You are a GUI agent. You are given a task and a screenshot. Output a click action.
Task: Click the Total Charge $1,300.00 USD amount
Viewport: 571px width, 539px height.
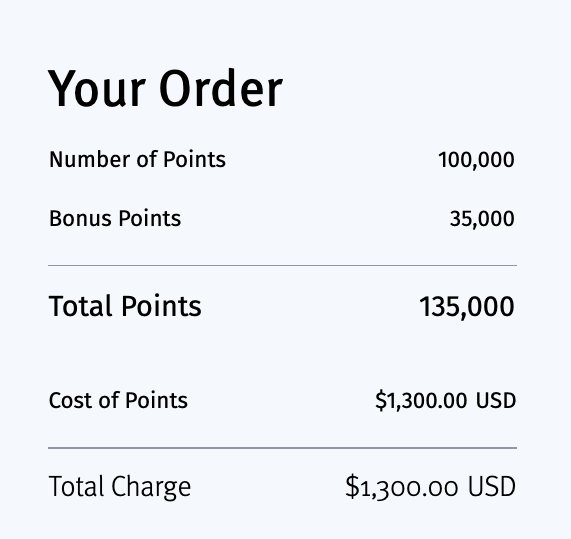pos(430,487)
